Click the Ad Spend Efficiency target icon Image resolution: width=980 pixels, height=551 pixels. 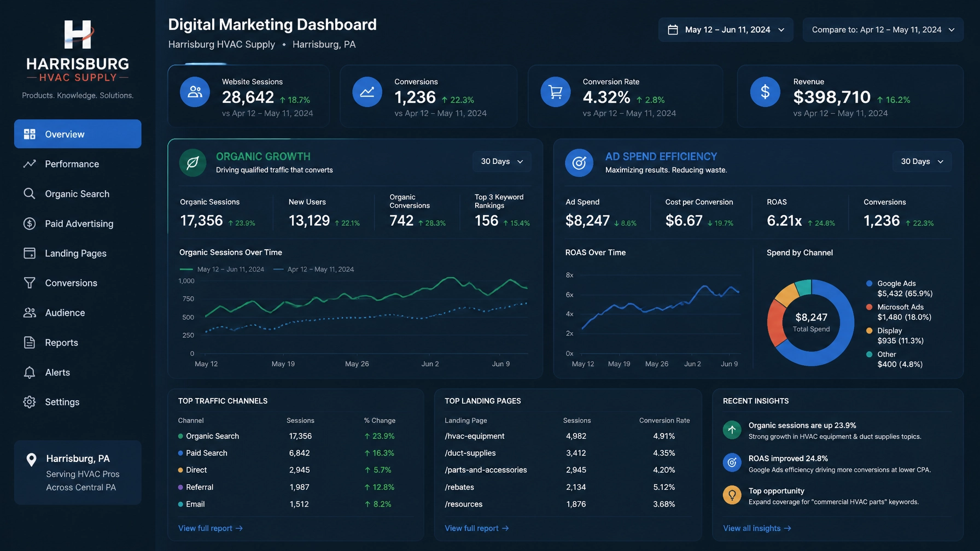(x=579, y=163)
